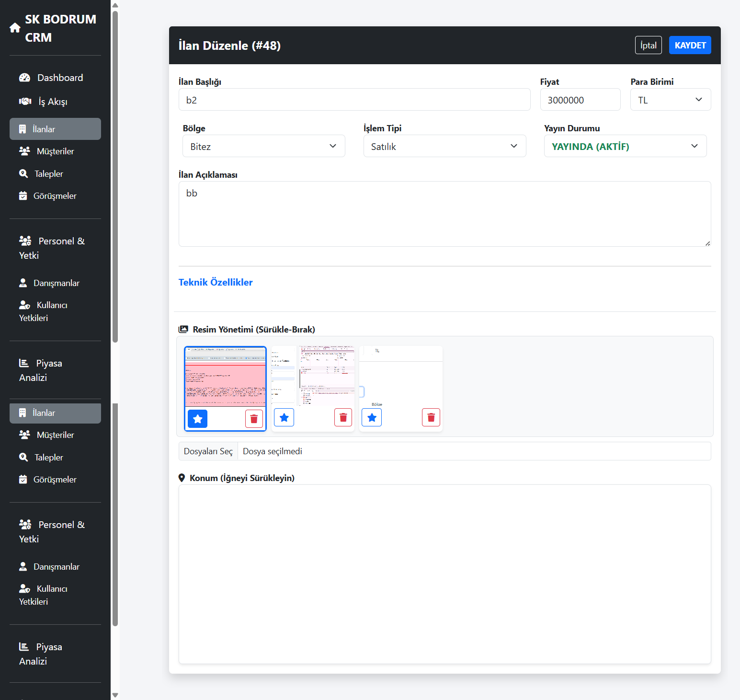Image resolution: width=740 pixels, height=700 pixels.
Task: Delete the first uploaded image
Action: coord(254,419)
